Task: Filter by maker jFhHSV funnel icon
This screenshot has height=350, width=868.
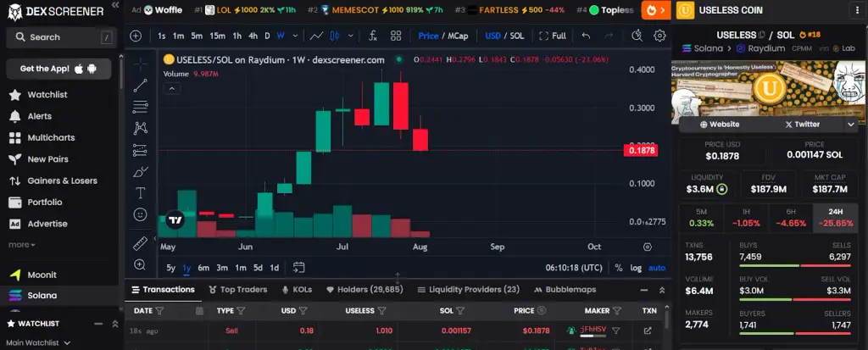Action: pyautogui.click(x=615, y=331)
